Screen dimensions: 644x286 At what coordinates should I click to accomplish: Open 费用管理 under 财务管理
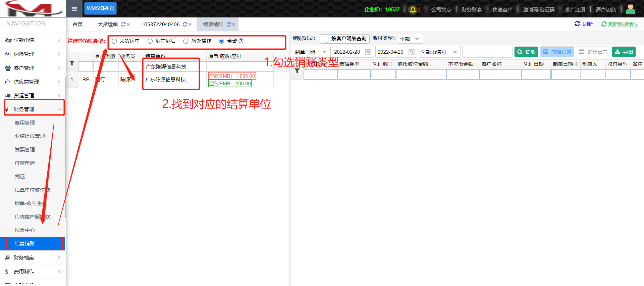pos(25,123)
